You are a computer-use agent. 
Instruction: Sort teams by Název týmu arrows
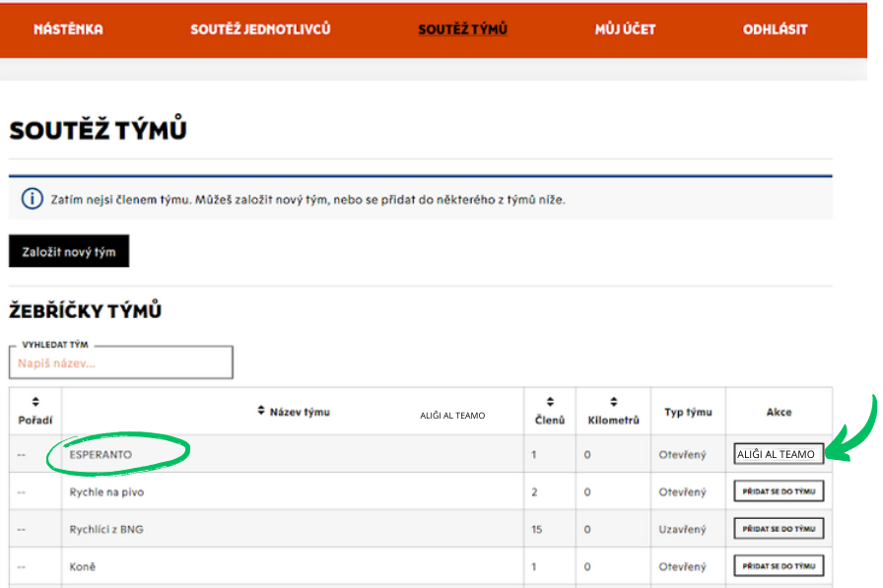[261, 411]
